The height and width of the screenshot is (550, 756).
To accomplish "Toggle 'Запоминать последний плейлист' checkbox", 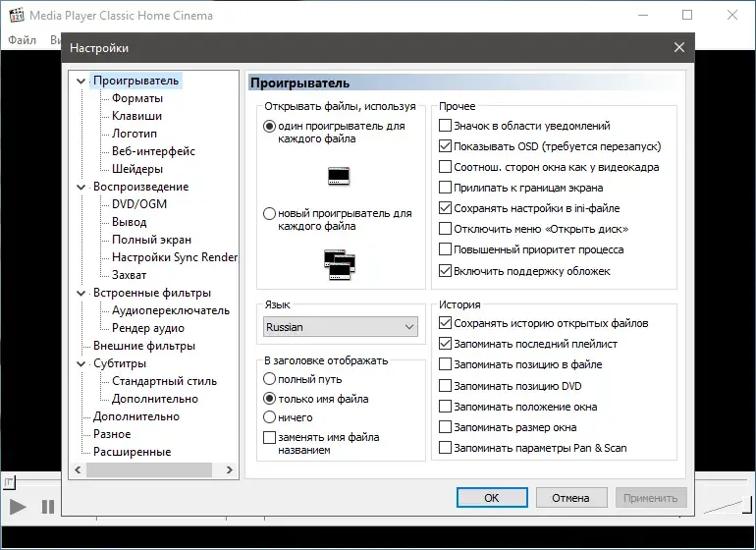I will [445, 344].
